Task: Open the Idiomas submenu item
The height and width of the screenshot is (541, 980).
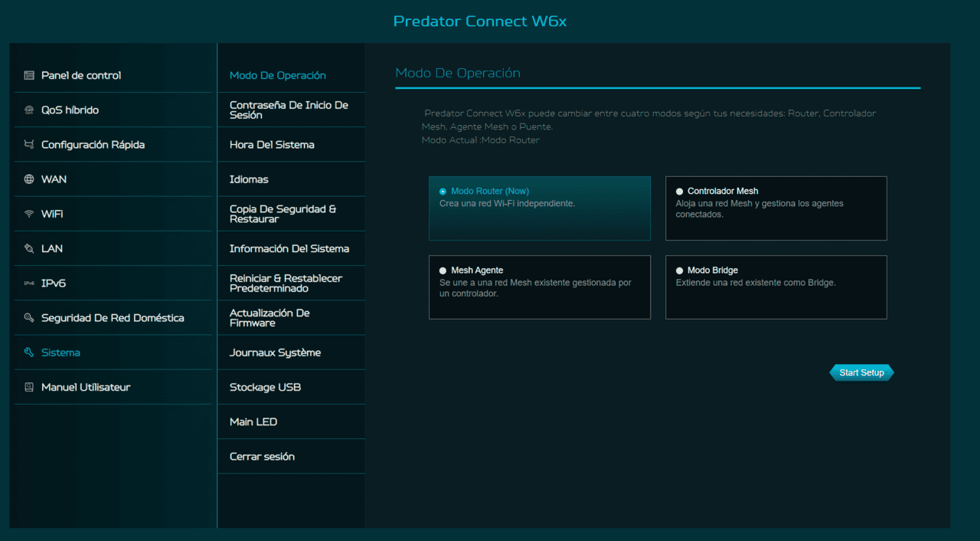Action: (249, 179)
